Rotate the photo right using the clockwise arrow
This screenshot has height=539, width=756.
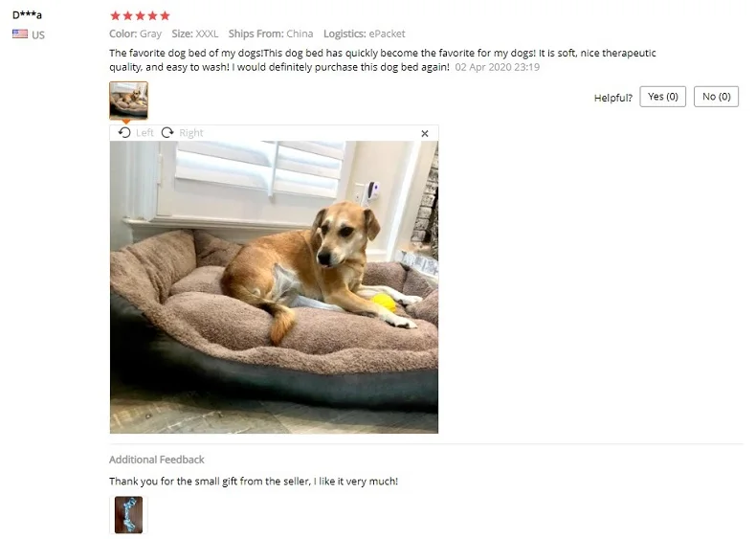coord(167,133)
